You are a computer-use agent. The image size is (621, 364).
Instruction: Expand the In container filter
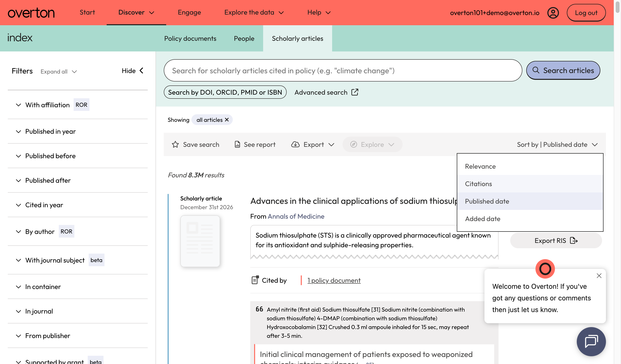pos(78,287)
